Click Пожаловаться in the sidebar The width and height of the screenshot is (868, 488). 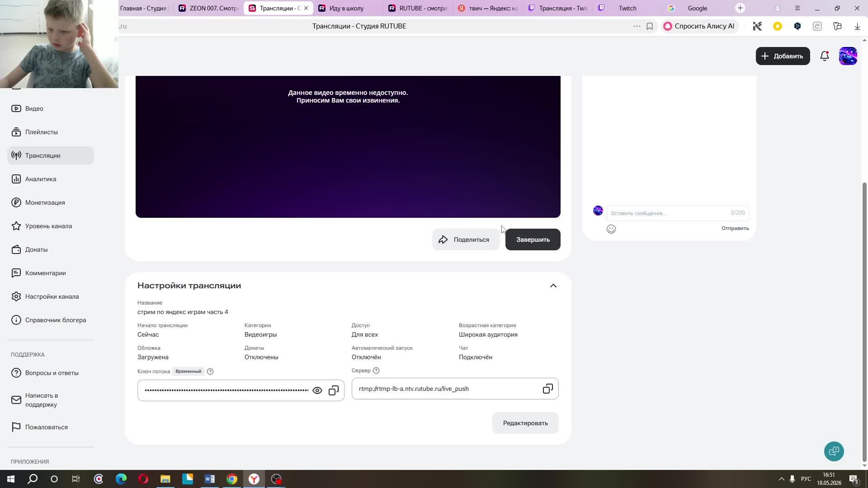coord(51,427)
